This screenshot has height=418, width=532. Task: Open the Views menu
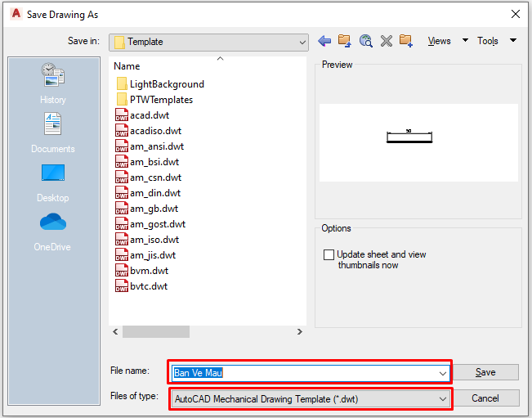446,41
